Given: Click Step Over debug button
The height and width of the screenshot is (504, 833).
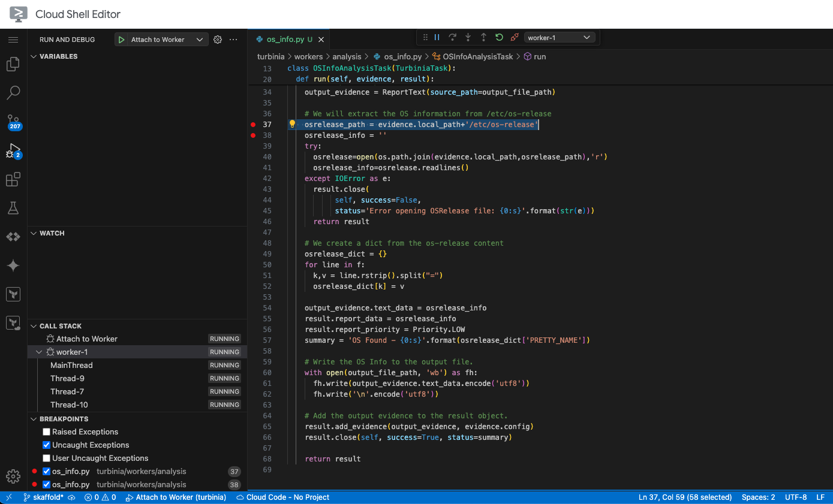Looking at the screenshot, I should point(453,37).
